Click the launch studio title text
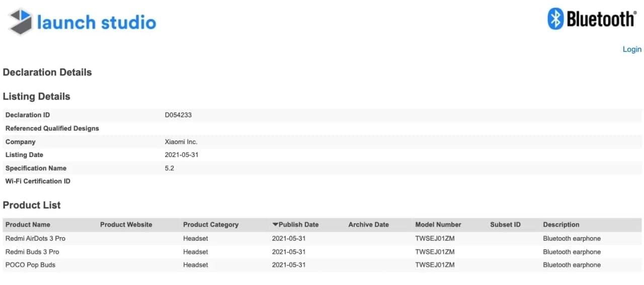Viewport: 644px width, 285px height. pos(97,22)
